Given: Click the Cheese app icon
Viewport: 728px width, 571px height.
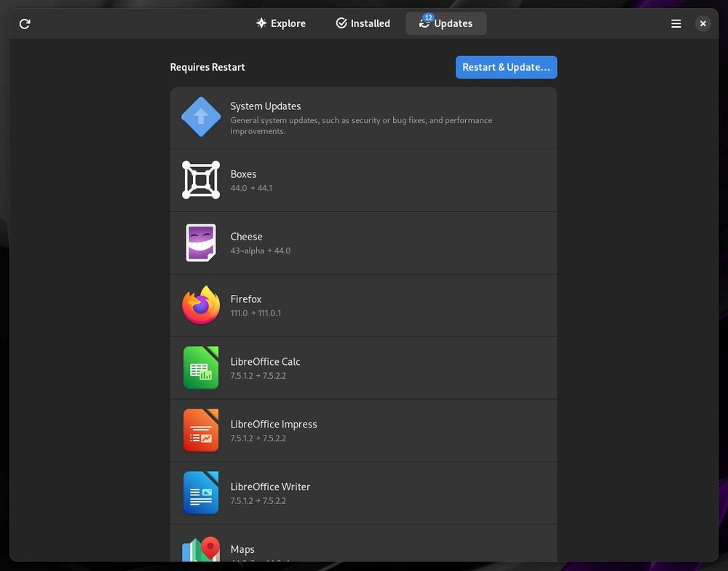Looking at the screenshot, I should pos(201,243).
